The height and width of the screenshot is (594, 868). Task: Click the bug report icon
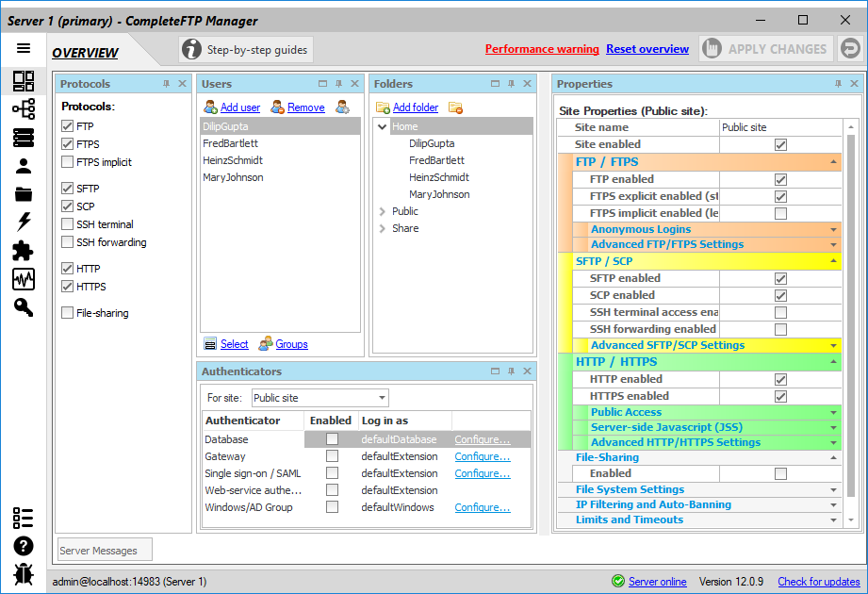pos(24,573)
